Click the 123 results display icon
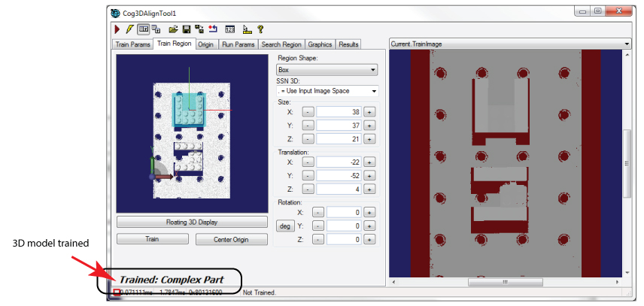644x306 pixels. [x=230, y=29]
